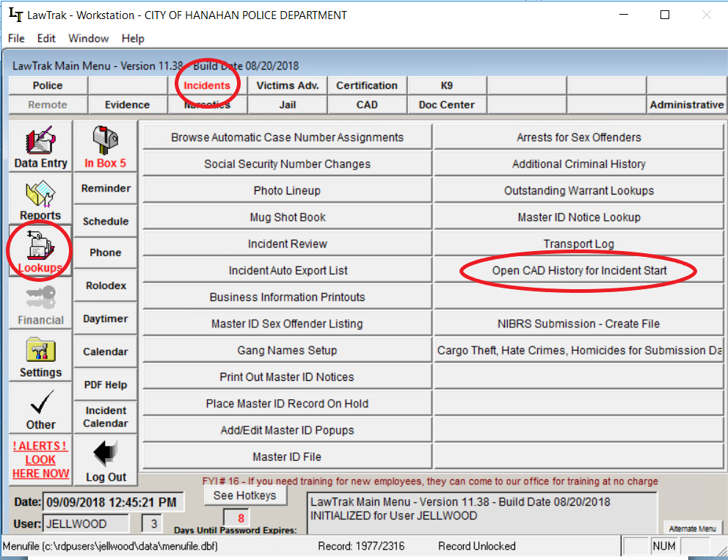Switch to the Certification tab
Screen dimensions: 728x560
click(367, 85)
